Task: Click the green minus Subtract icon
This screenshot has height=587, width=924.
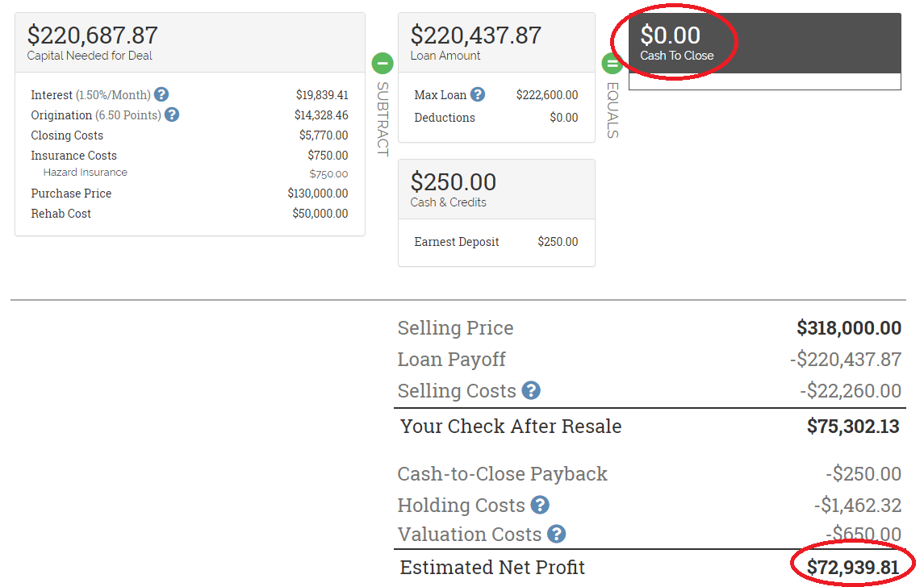Action: (x=382, y=63)
